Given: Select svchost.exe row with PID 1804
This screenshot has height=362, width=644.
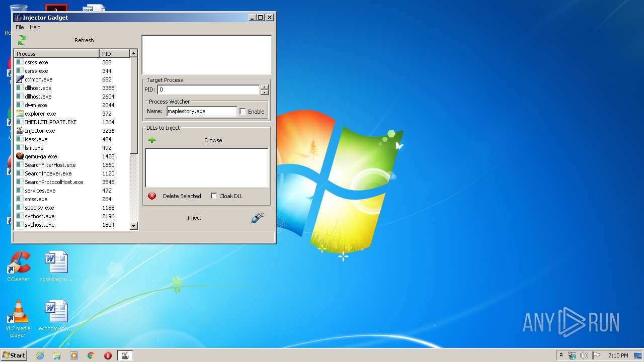Looking at the screenshot, I should [x=72, y=225].
